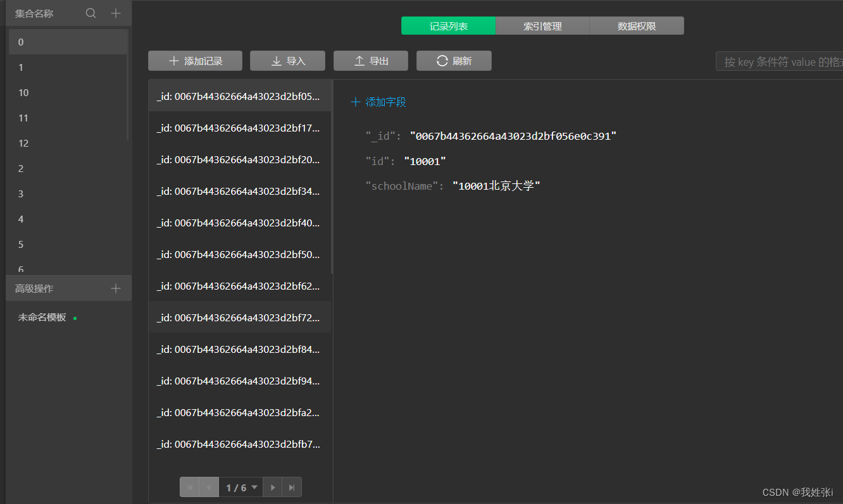The width and height of the screenshot is (843, 504).
Task: Select record ending in d2bf72...
Action: click(x=239, y=317)
